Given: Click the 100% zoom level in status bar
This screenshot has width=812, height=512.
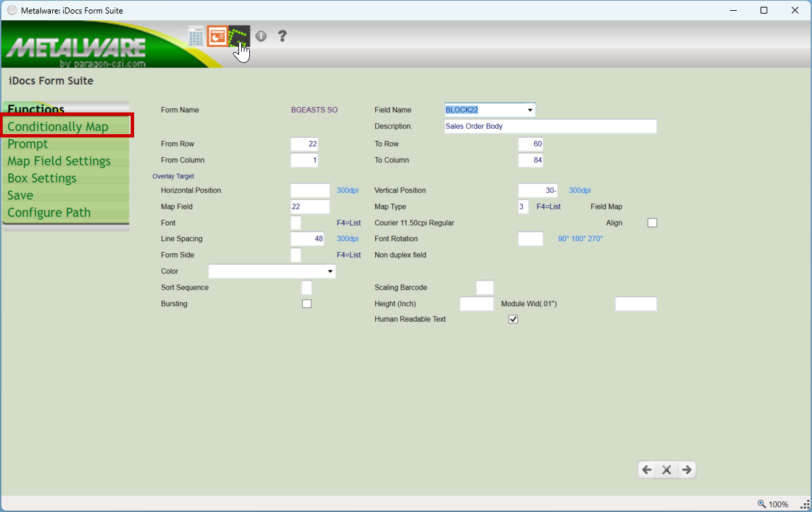Looking at the screenshot, I should pyautogui.click(x=778, y=505).
